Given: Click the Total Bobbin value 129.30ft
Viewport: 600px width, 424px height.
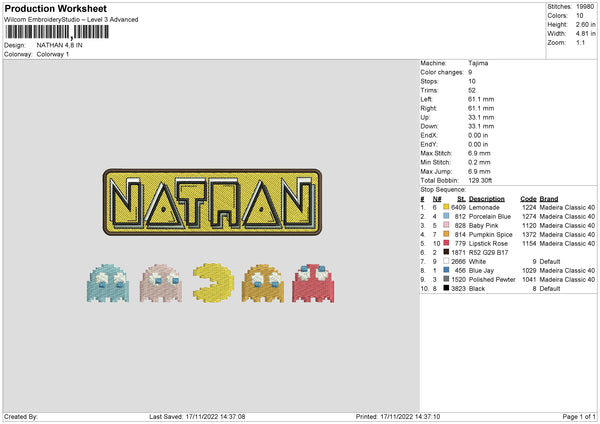Looking at the screenshot, I should pos(480,180).
